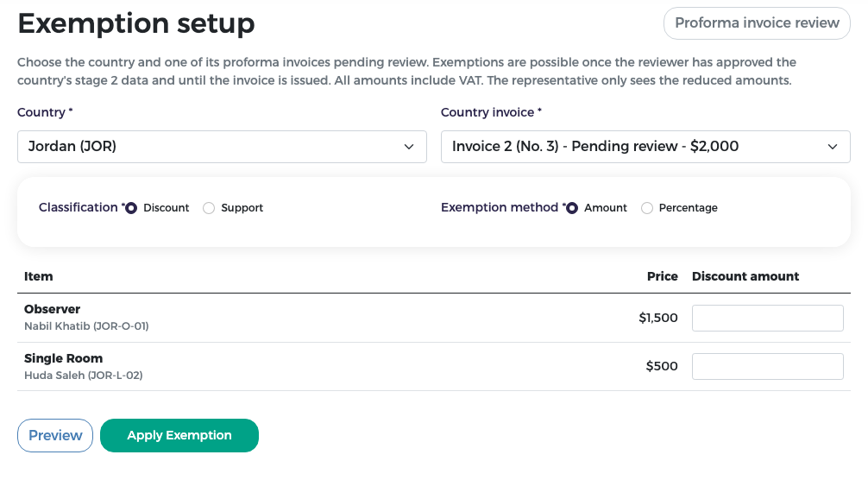The width and height of the screenshot is (868, 480).
Task: Choose the Amount exemption method
Action: pos(572,208)
